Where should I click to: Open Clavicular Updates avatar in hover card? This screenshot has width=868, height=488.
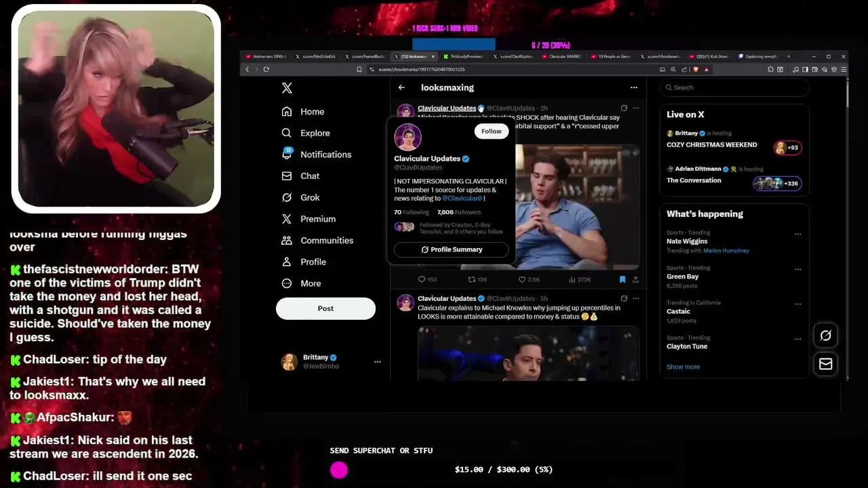point(408,138)
